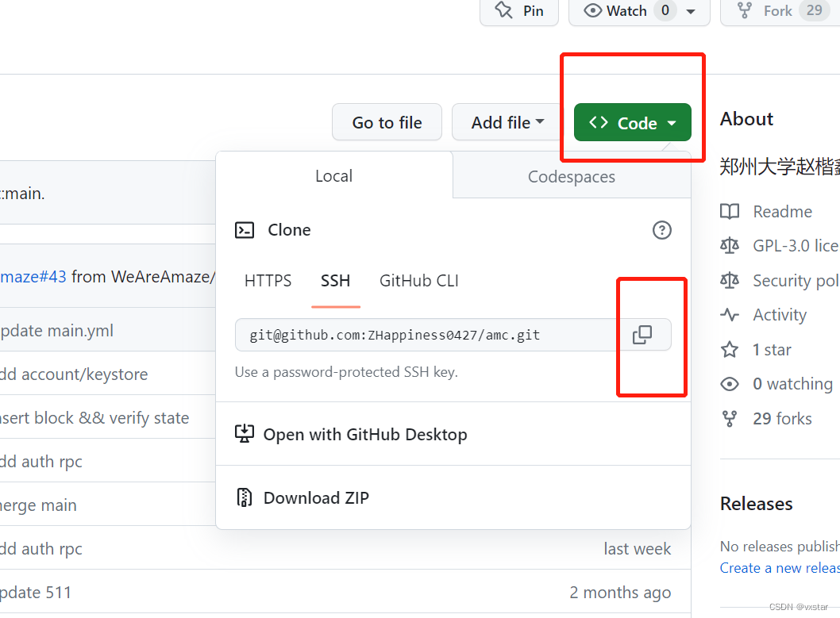This screenshot has width=840, height=618.
Task: Click the GitHub Desktop download icon
Action: tap(245, 434)
